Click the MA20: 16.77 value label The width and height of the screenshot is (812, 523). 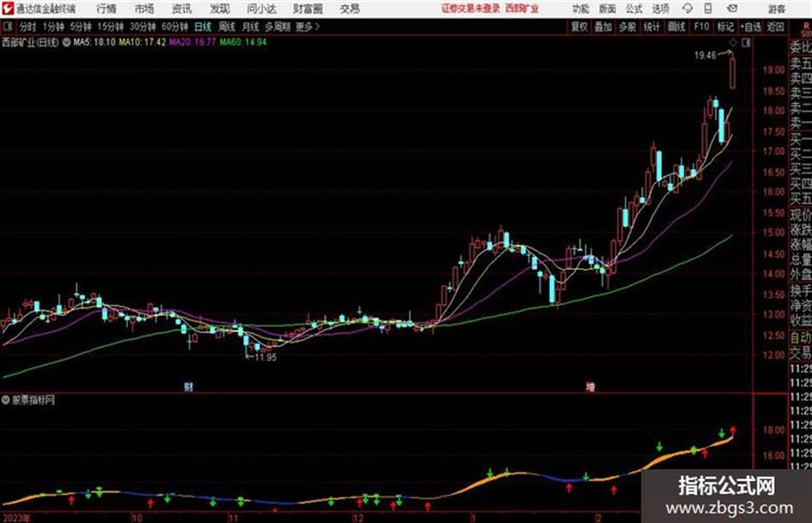[192, 42]
